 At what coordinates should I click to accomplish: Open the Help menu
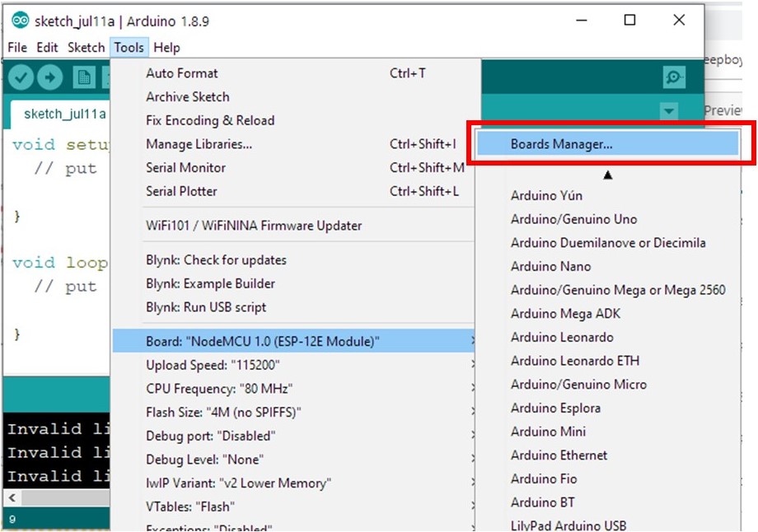tap(166, 48)
